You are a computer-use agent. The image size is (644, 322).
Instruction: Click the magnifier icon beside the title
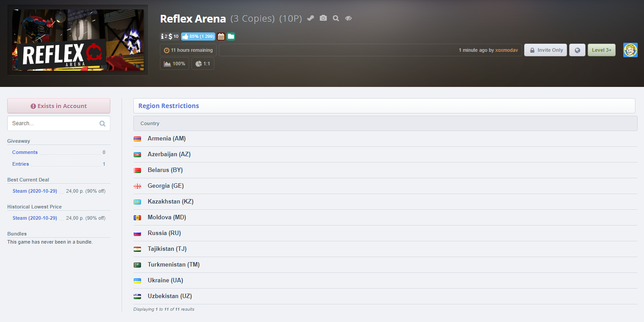(x=336, y=18)
